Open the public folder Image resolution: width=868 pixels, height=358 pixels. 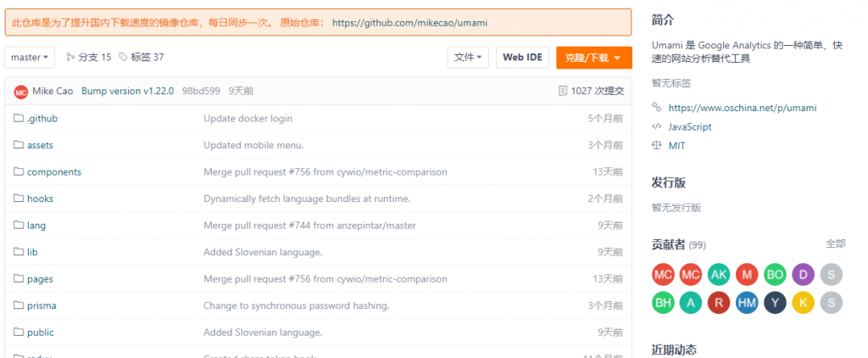[41, 333]
